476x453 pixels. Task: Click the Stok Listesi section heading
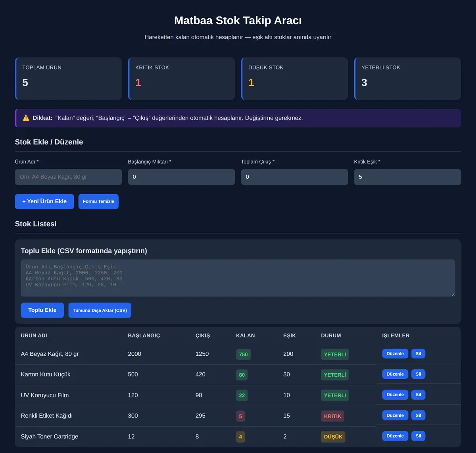pos(36,224)
